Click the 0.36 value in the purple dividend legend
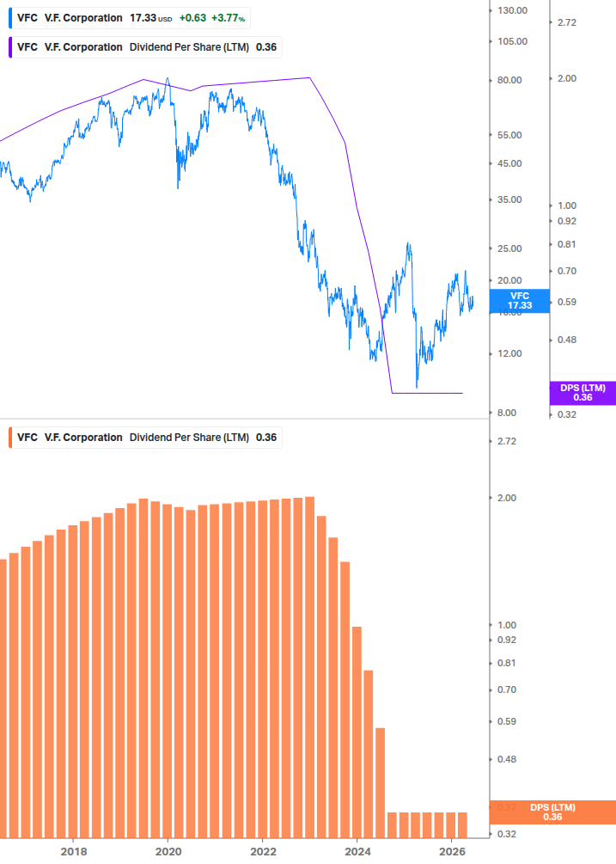Screen dimensions: 616x864 [266, 47]
